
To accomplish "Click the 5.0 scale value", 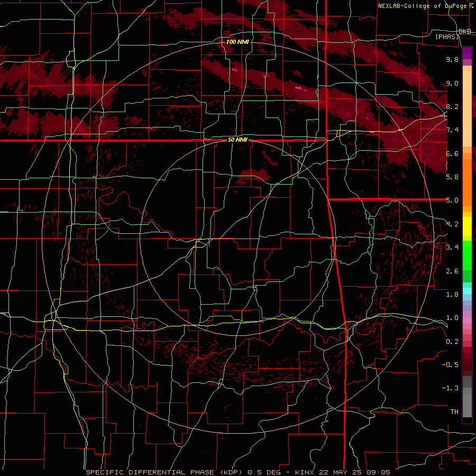I will [x=452, y=200].
